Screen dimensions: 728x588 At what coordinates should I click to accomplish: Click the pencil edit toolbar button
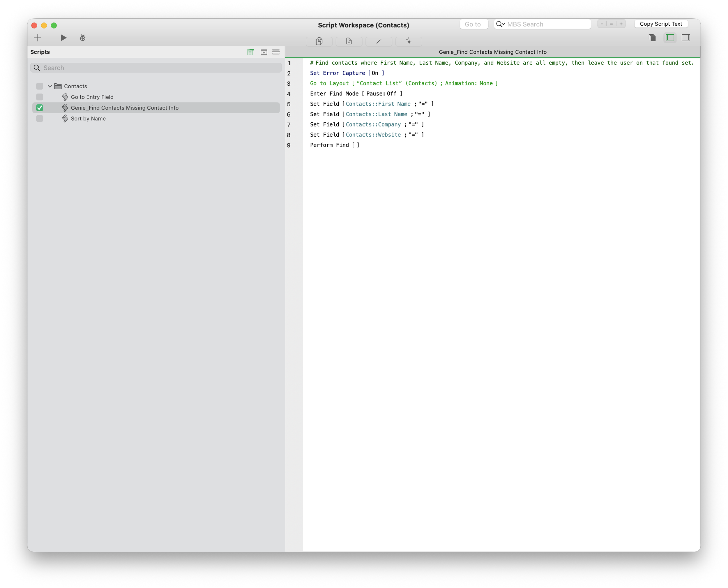click(x=379, y=41)
